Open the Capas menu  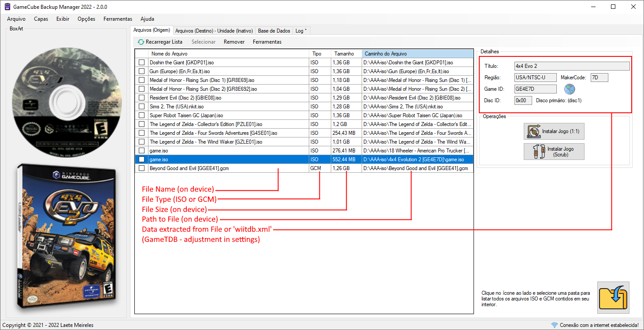[41, 19]
